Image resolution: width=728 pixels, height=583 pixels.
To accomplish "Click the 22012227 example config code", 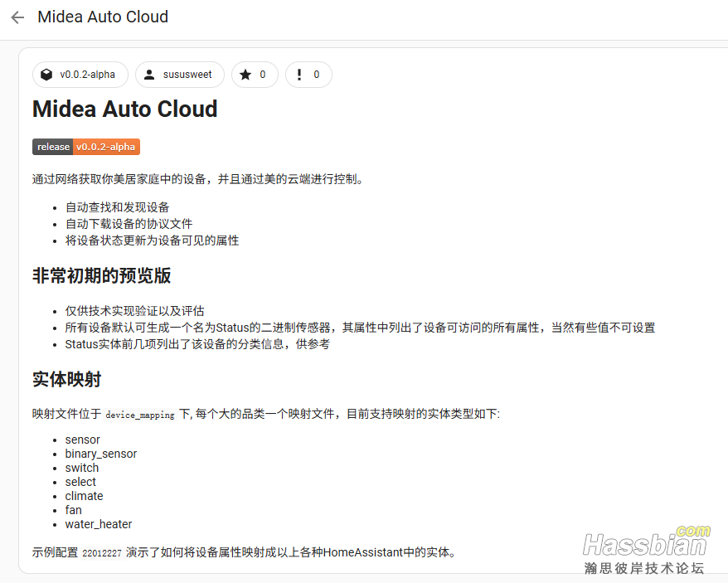I will coord(102,553).
